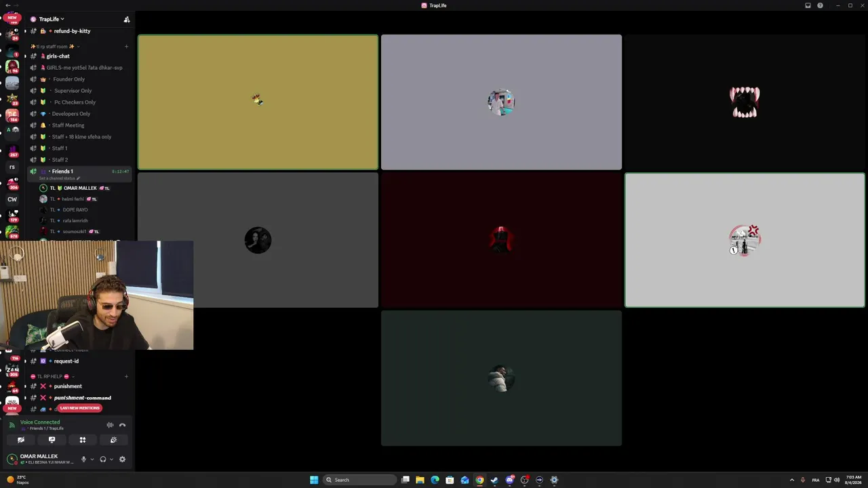This screenshot has height=488, width=868.
Task: Open the taskbar volume control
Action: (x=836, y=480)
